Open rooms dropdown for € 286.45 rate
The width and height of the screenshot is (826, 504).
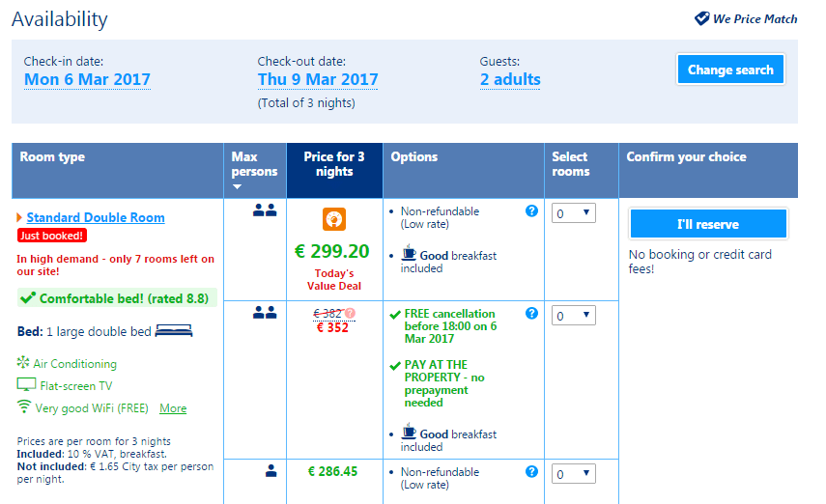click(x=574, y=474)
